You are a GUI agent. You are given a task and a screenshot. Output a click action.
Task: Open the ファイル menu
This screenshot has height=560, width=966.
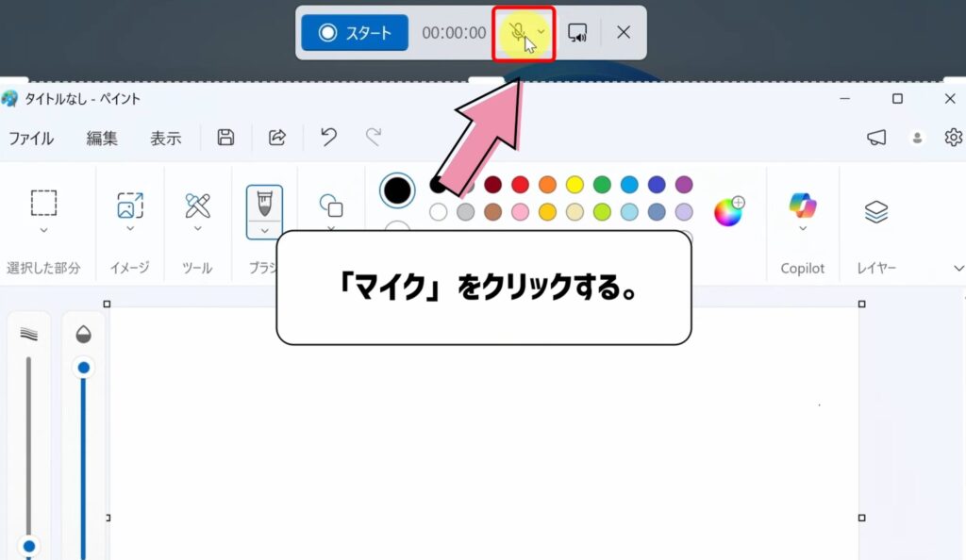[x=31, y=138]
